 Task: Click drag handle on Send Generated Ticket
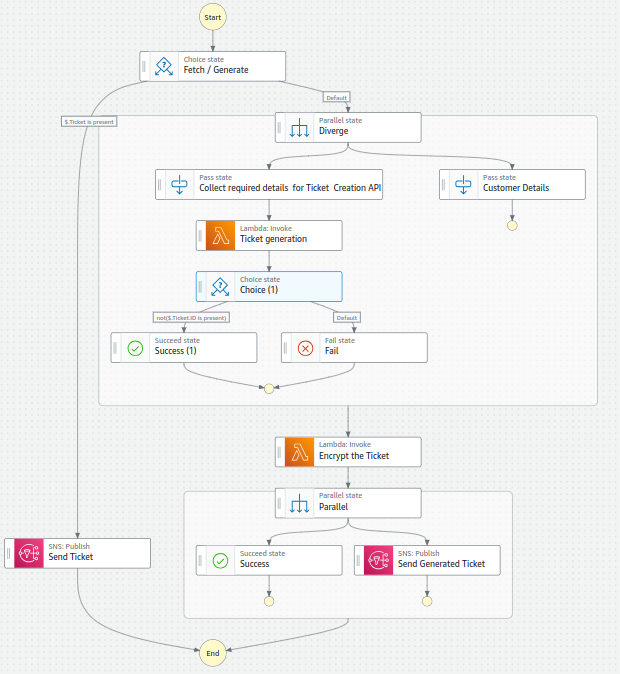pos(359,561)
